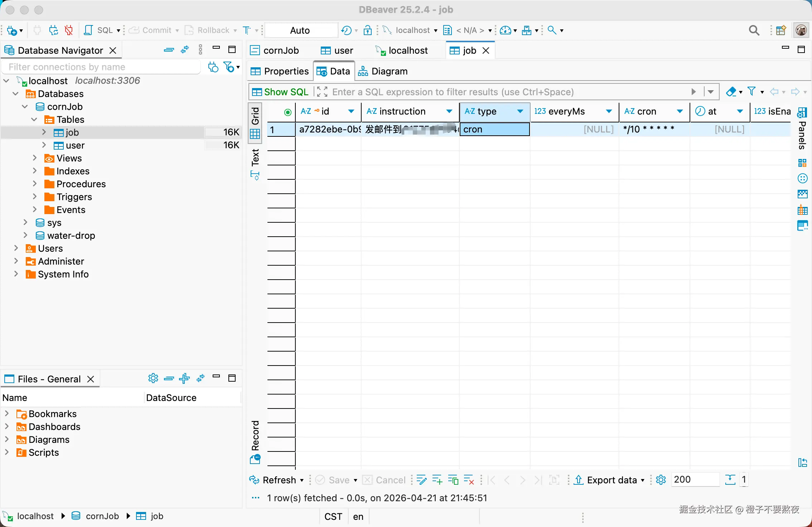Click the global search magnifier icon
The width and height of the screenshot is (812, 527).
click(754, 30)
